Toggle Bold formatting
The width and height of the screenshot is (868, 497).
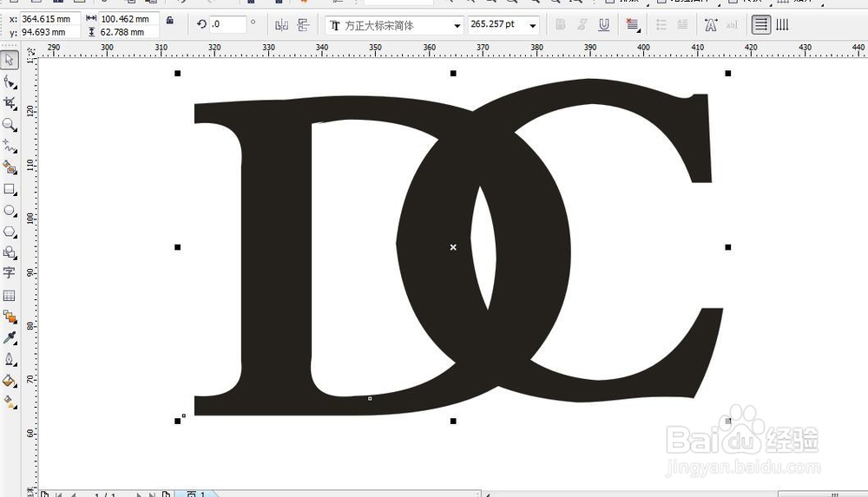click(x=561, y=25)
